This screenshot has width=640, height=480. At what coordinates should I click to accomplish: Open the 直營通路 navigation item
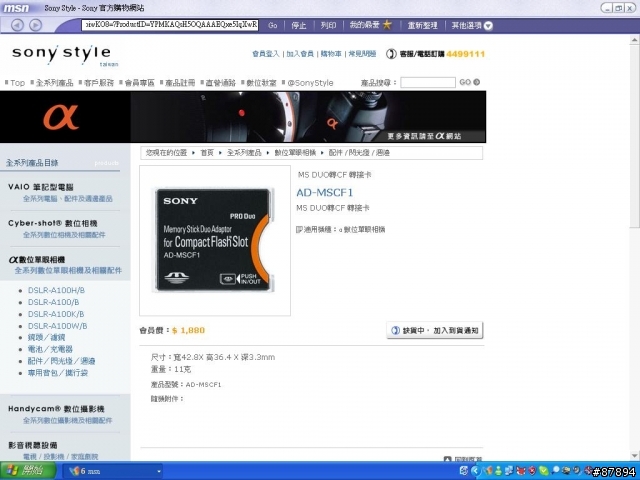(220, 83)
